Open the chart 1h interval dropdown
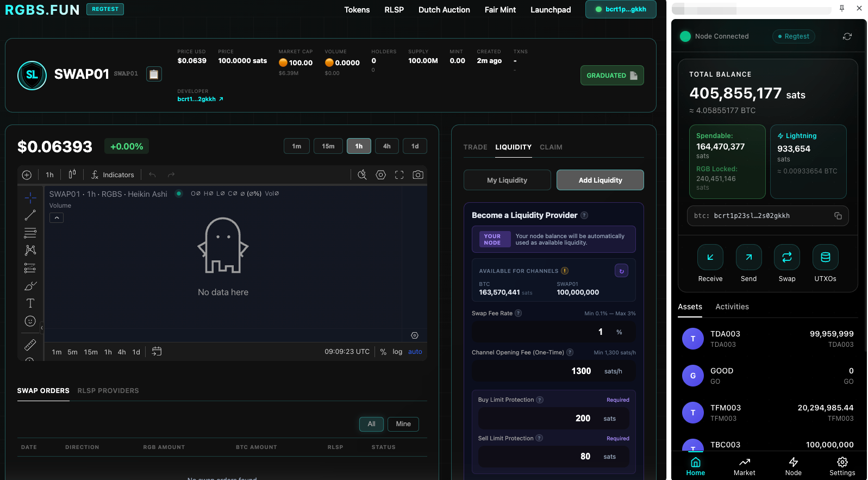 pyautogui.click(x=49, y=174)
